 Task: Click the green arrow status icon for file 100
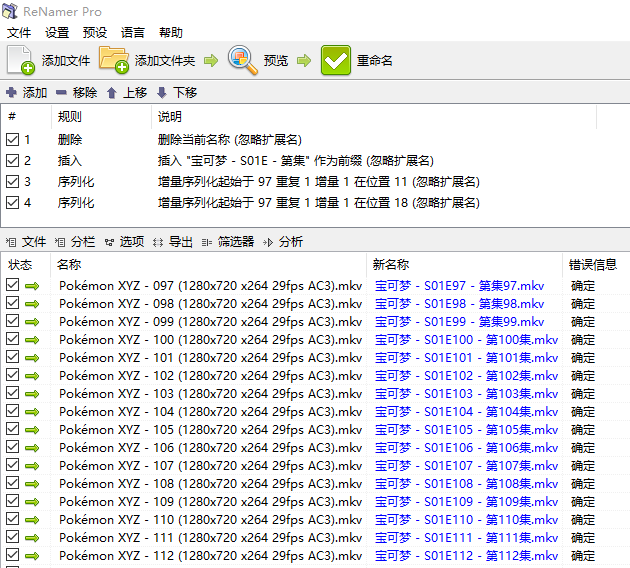(x=32, y=340)
